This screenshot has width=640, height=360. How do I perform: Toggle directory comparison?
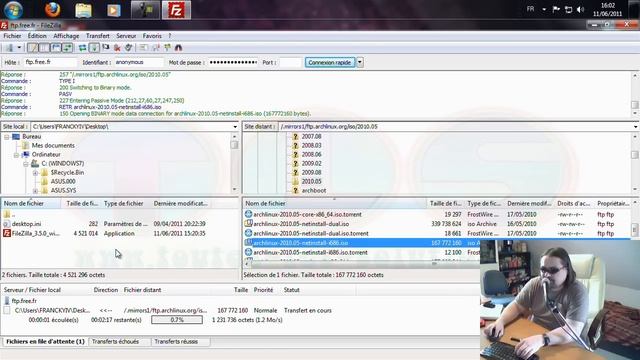coord(156,48)
